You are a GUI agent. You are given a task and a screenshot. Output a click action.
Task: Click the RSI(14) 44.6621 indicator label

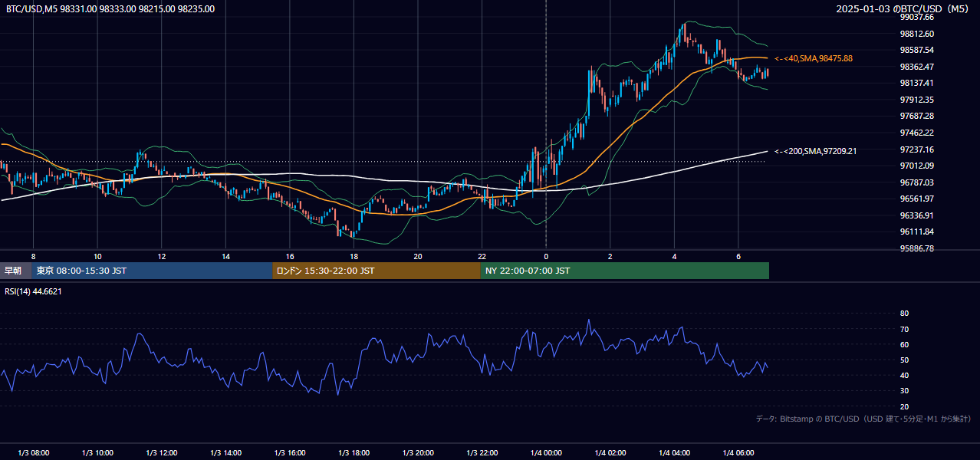tap(34, 291)
